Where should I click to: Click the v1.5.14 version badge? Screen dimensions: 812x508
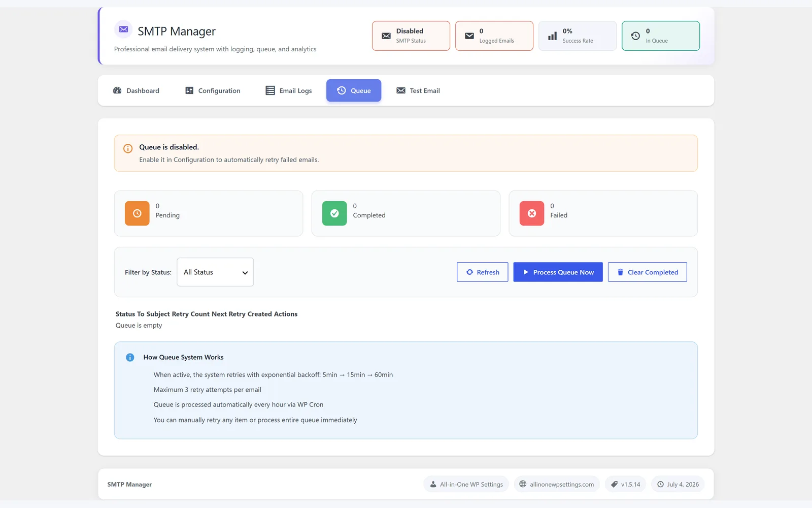tap(625, 485)
